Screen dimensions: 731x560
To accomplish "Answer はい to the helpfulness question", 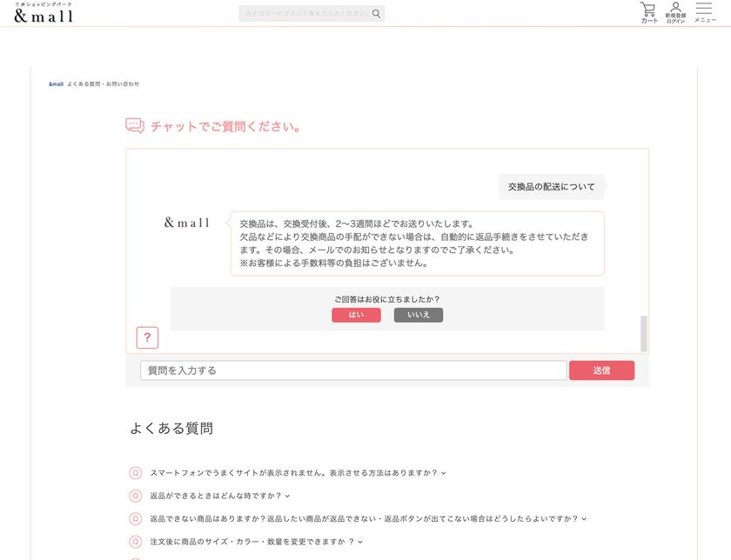I will click(356, 315).
